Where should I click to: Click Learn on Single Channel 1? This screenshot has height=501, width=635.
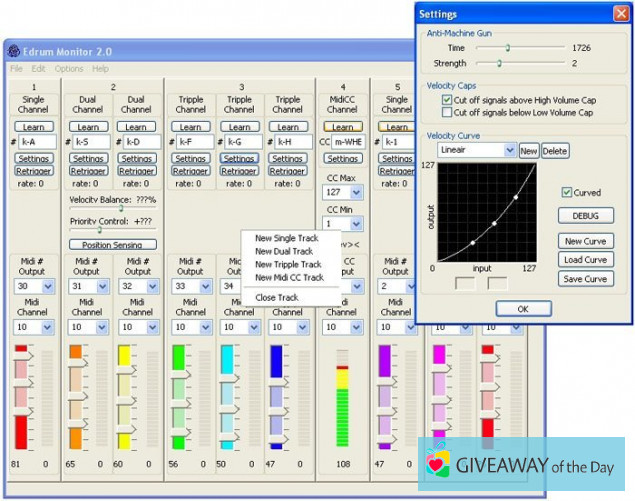point(34,127)
